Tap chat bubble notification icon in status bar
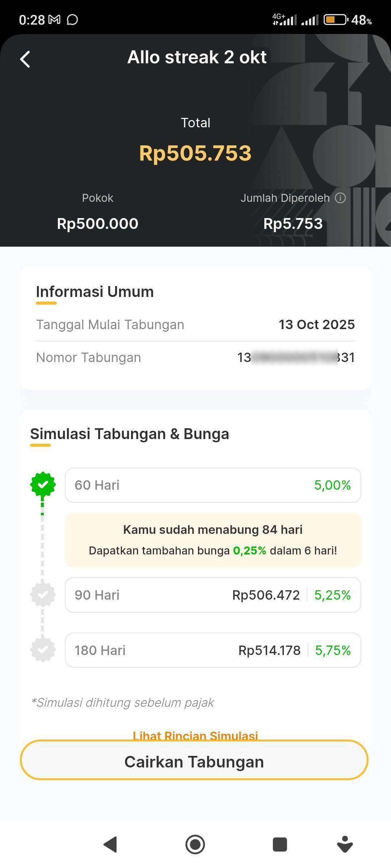391x868 pixels. (72, 20)
